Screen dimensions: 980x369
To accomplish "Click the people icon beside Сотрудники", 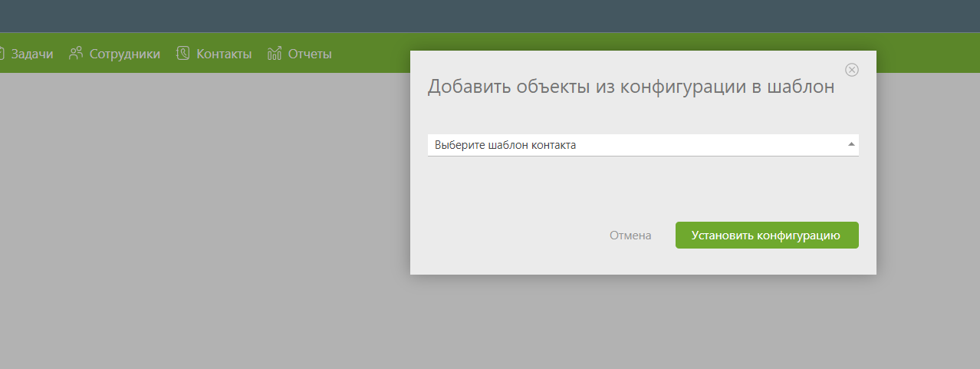I will pos(76,54).
